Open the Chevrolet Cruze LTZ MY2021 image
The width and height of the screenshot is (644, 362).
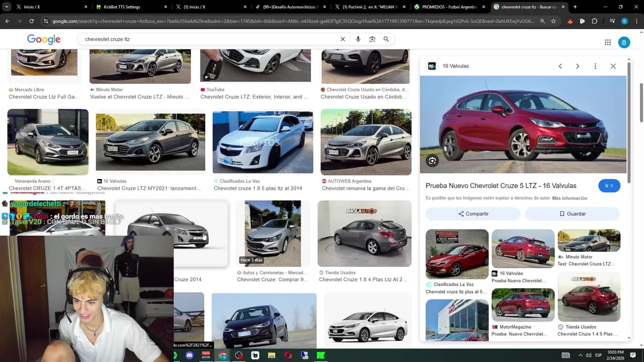coord(150,142)
